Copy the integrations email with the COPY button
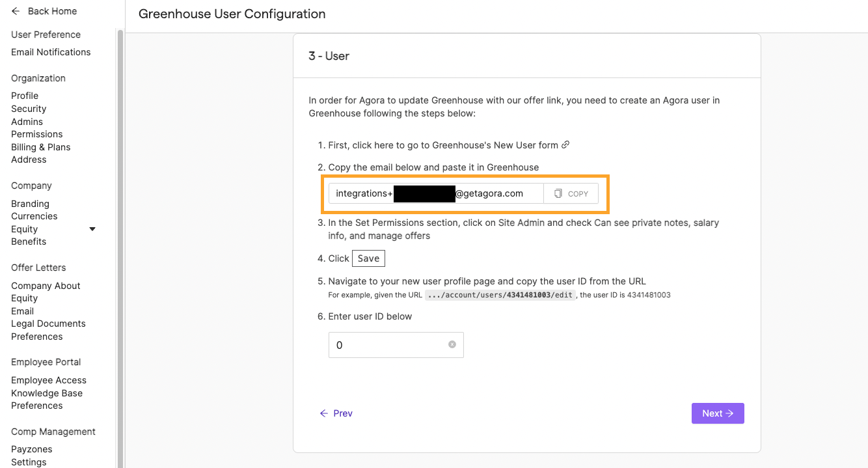 click(x=571, y=193)
